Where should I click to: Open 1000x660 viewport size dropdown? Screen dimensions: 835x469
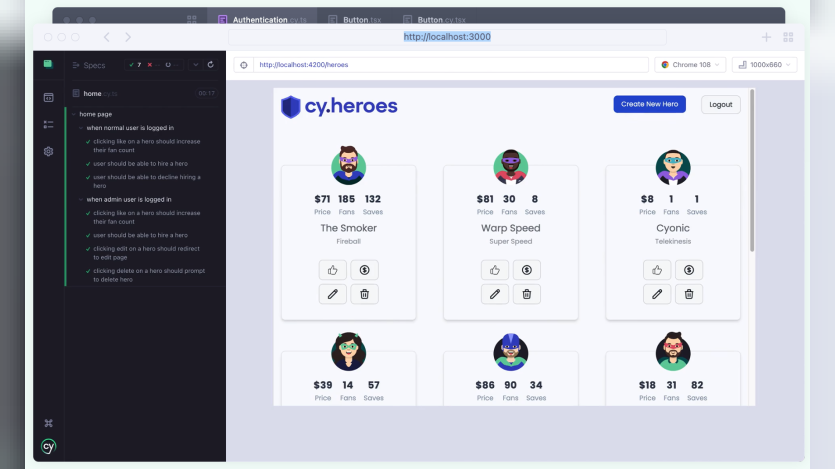[765, 65]
